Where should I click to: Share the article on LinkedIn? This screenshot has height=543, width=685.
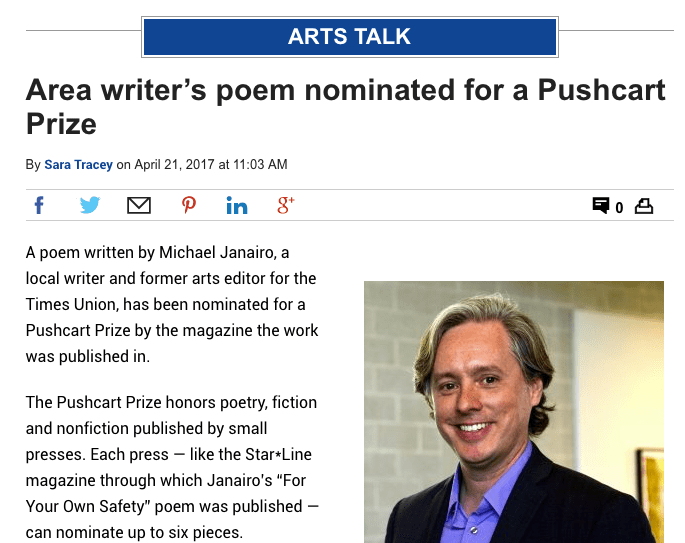click(x=237, y=206)
